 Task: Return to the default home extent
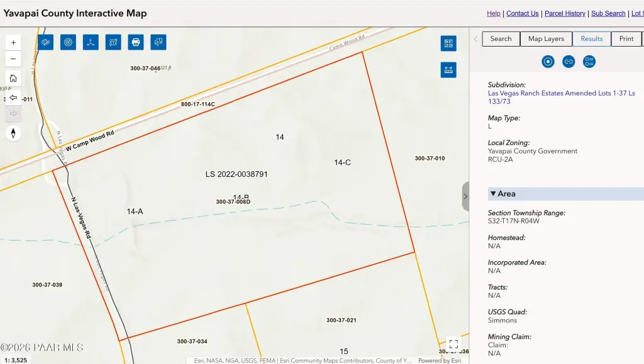(13, 78)
